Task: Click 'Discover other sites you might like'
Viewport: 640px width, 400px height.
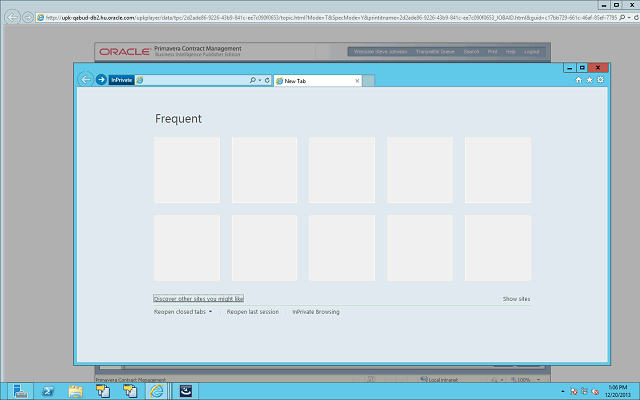Action: 199,299
